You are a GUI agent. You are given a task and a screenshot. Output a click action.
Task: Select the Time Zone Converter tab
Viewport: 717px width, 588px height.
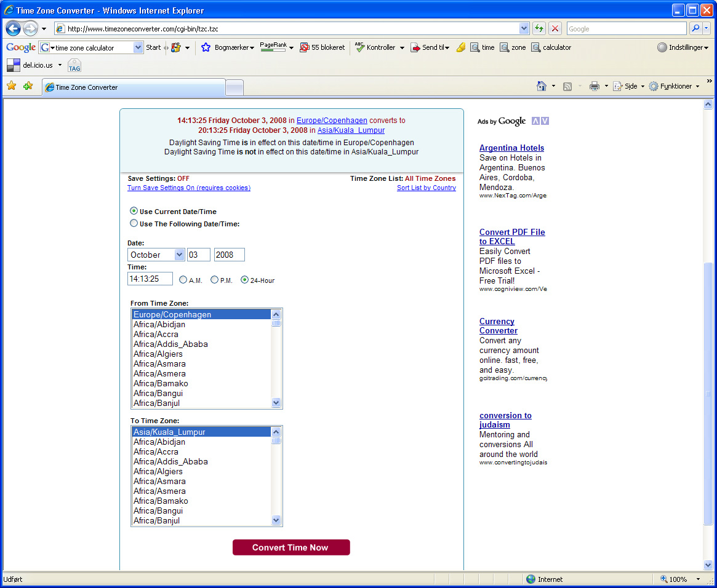tap(134, 87)
